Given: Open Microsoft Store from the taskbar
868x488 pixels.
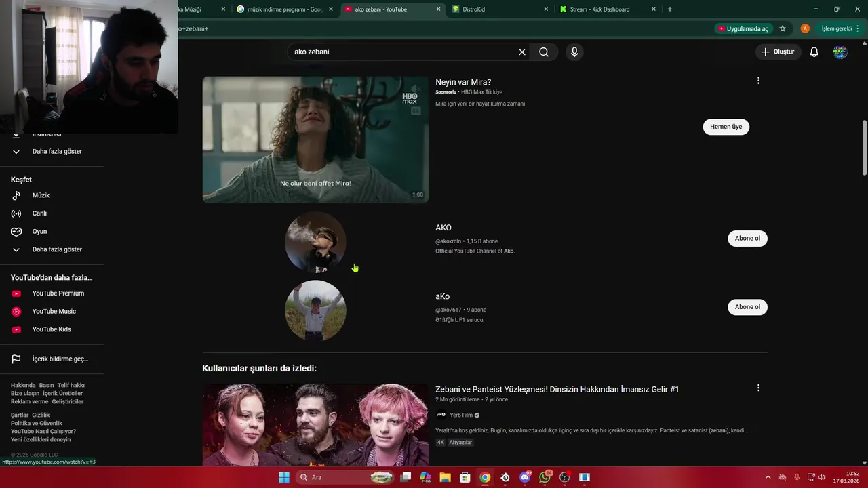Looking at the screenshot, I should (x=465, y=477).
